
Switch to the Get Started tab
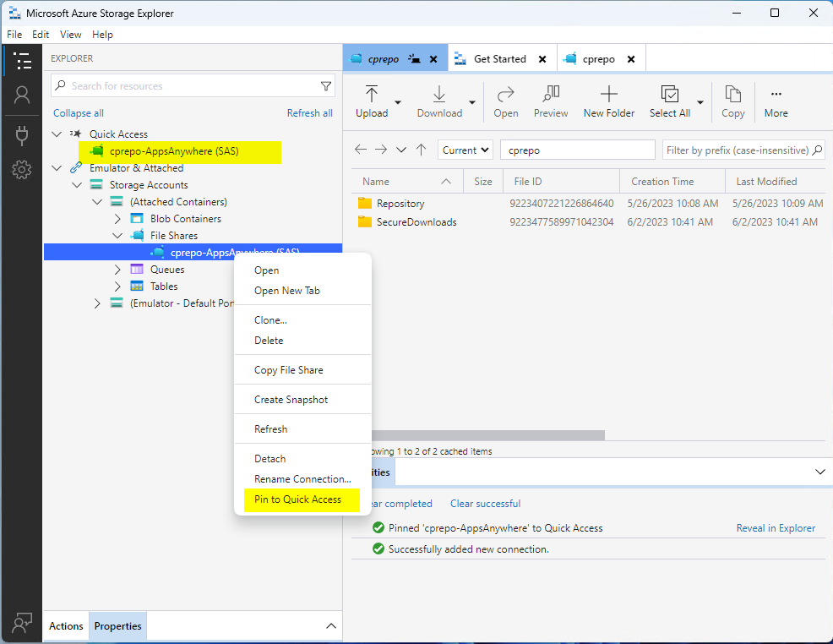tap(499, 59)
